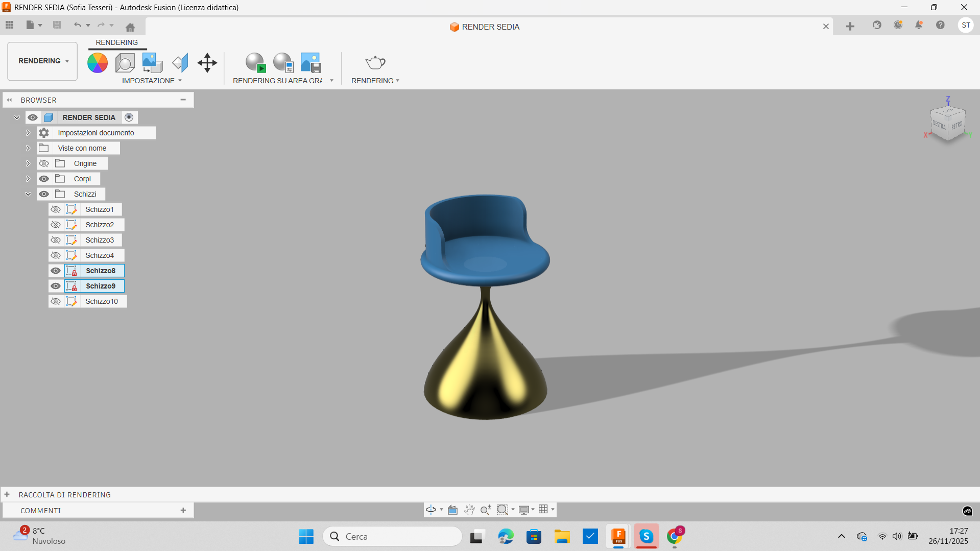Screen dimensions: 980x551
Task: Open the IMPOSTAZIONE dropdown arrow
Action: coord(180,80)
